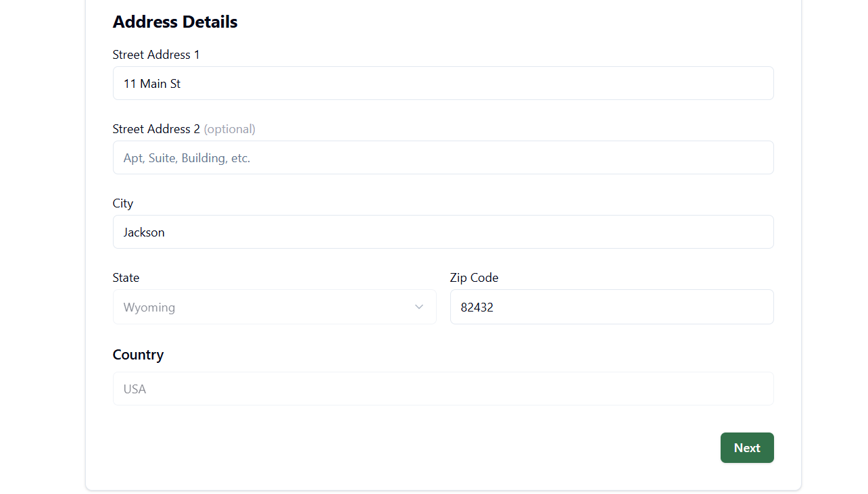This screenshot has height=494, width=868.
Task: Expand the State dropdown chevron arrow
Action: pyautogui.click(x=419, y=307)
